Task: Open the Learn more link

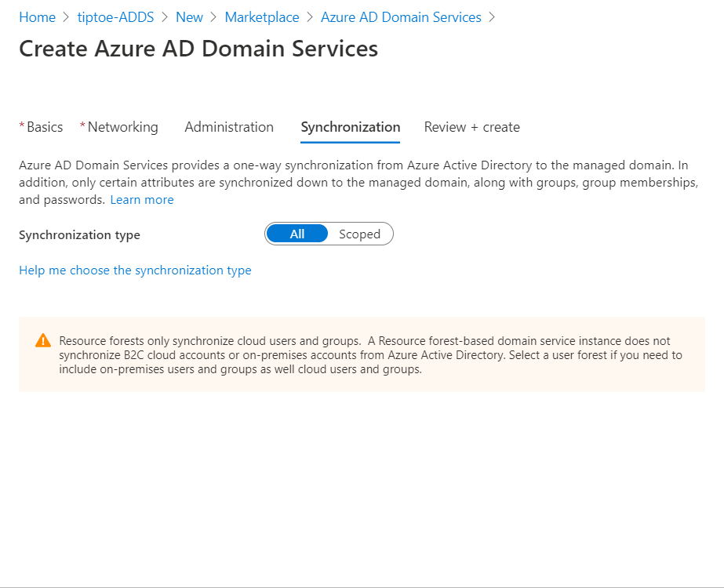Action: click(142, 200)
